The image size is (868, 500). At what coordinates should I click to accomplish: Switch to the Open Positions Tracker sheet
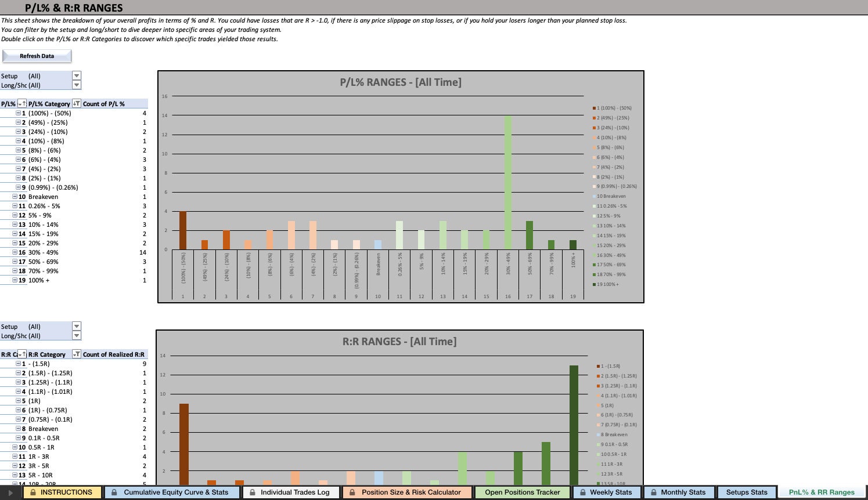pos(522,492)
